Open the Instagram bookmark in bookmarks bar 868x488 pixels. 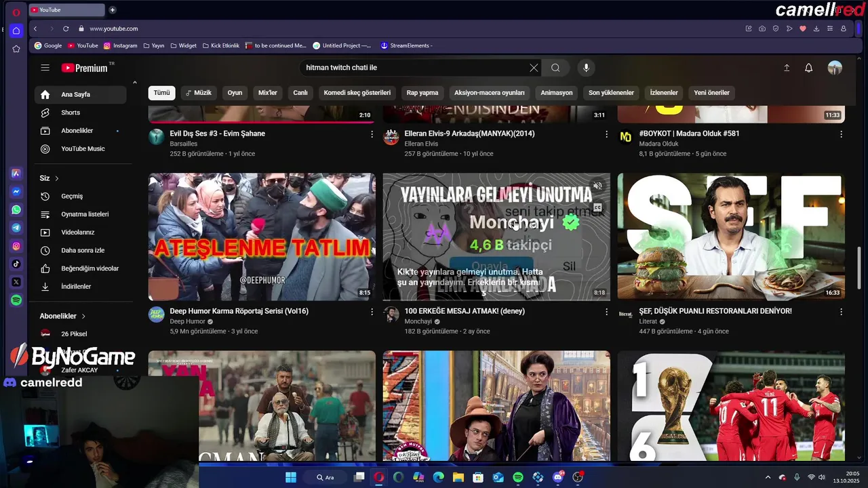coord(120,45)
